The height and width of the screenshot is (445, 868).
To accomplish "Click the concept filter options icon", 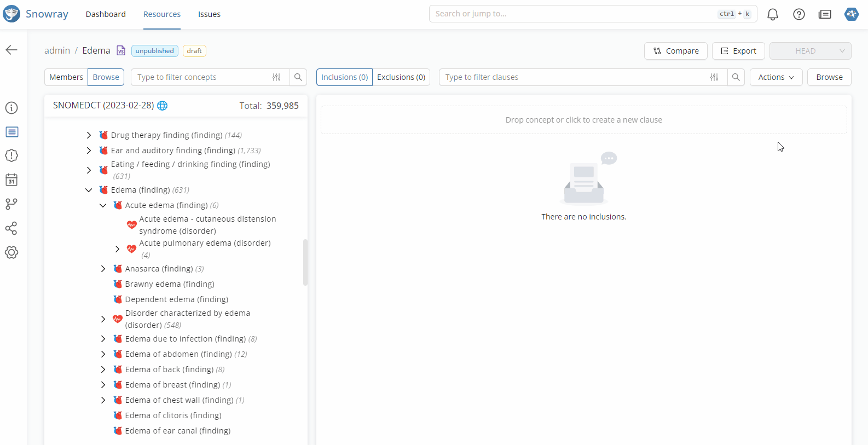I will point(276,77).
